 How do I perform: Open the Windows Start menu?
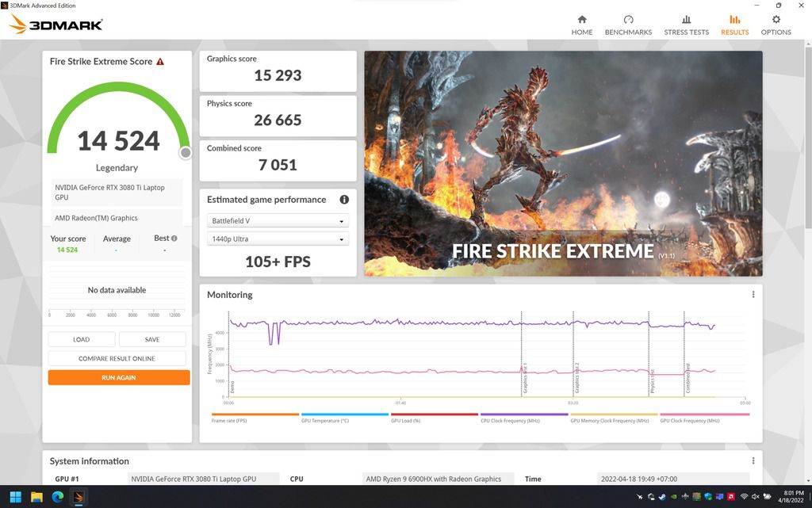(16, 497)
